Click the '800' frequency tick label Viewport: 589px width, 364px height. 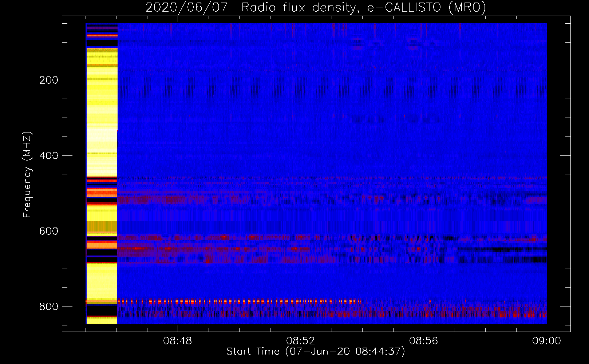[x=49, y=306]
